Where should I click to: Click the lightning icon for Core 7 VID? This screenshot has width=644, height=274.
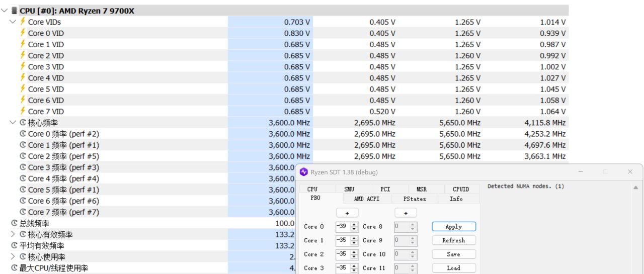point(23,111)
